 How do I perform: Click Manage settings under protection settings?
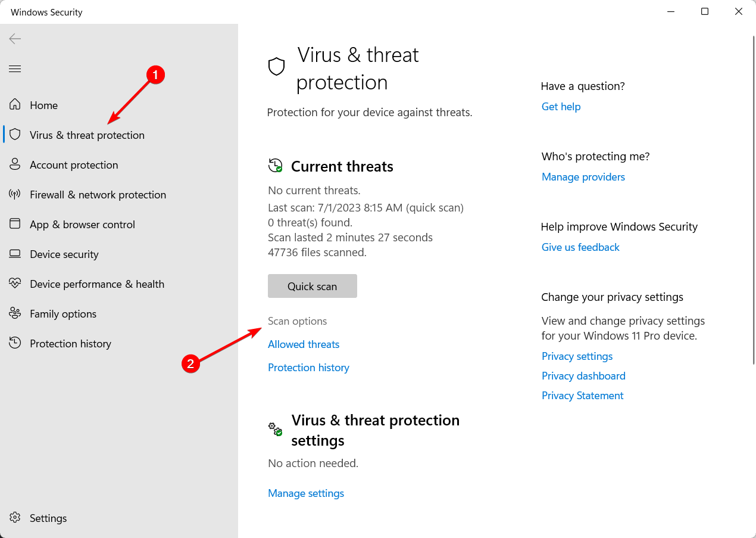point(306,493)
